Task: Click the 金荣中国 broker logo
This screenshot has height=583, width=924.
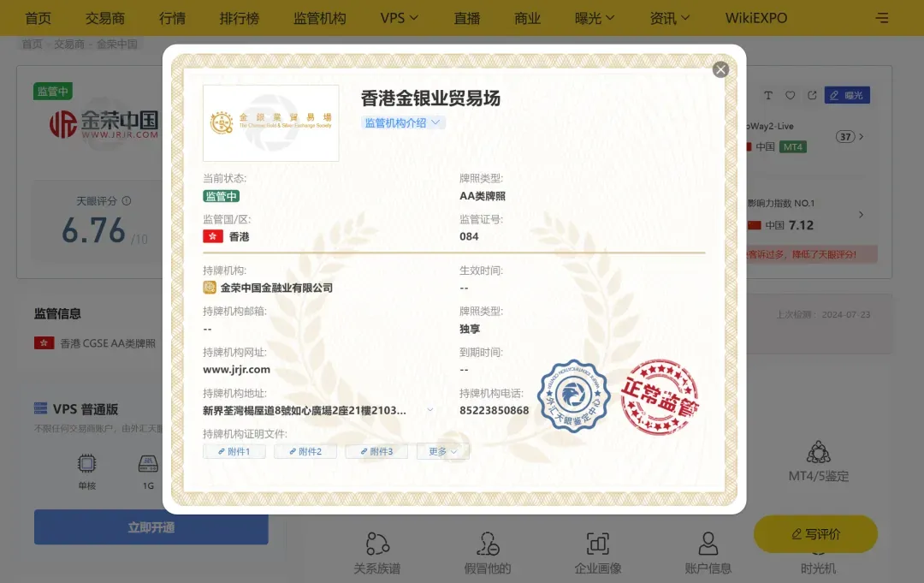Action: 104,124
